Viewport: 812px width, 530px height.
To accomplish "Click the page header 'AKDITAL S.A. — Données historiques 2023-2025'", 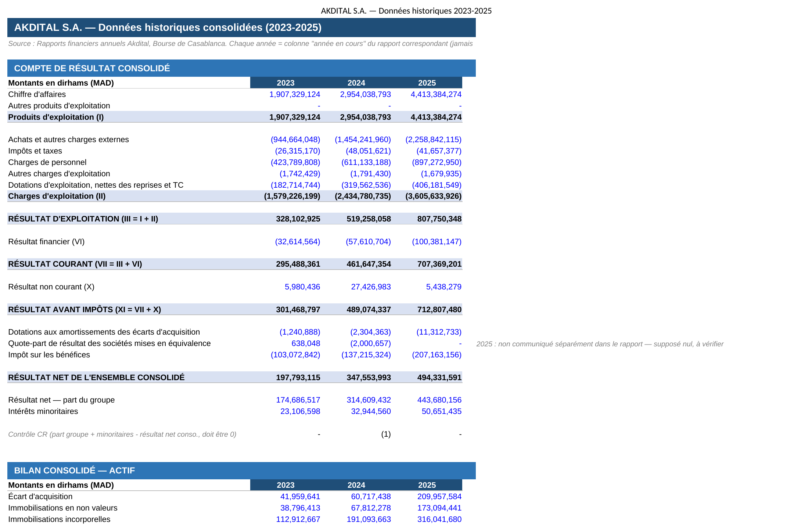I will coord(406,11).
